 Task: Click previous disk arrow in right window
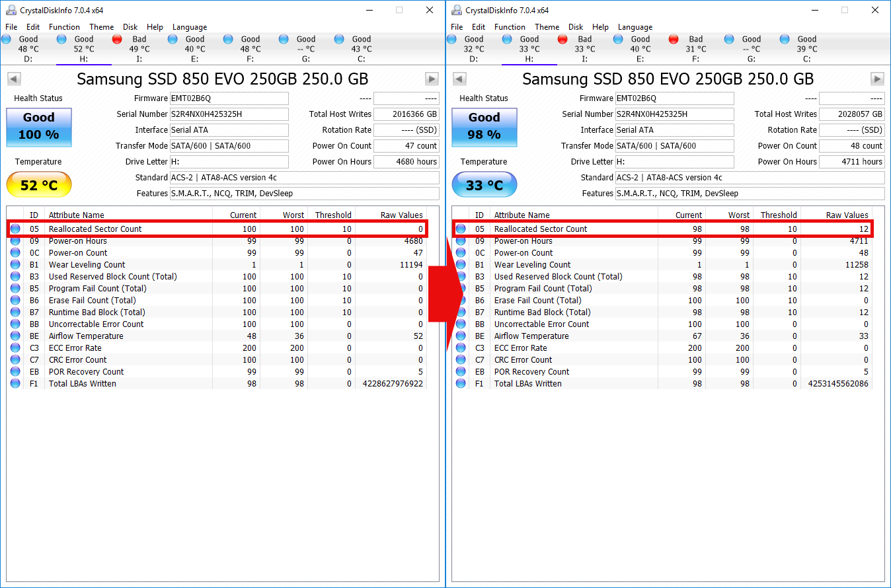tap(459, 79)
